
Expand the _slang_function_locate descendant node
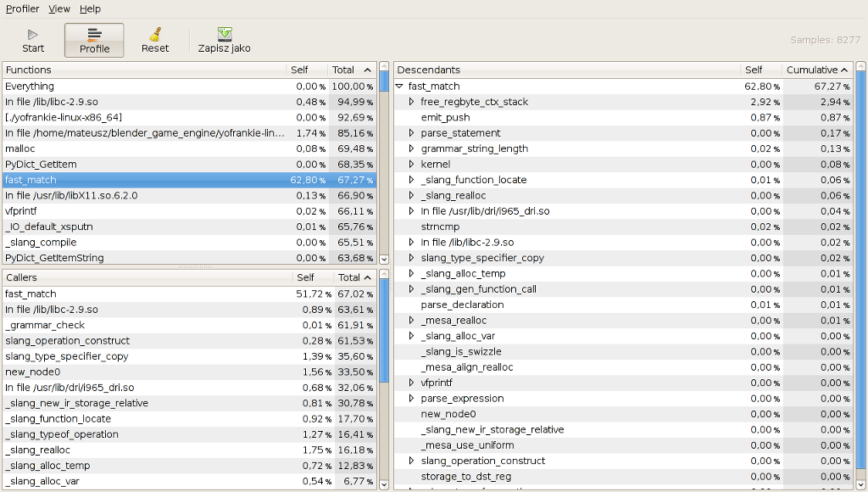pyautogui.click(x=412, y=180)
